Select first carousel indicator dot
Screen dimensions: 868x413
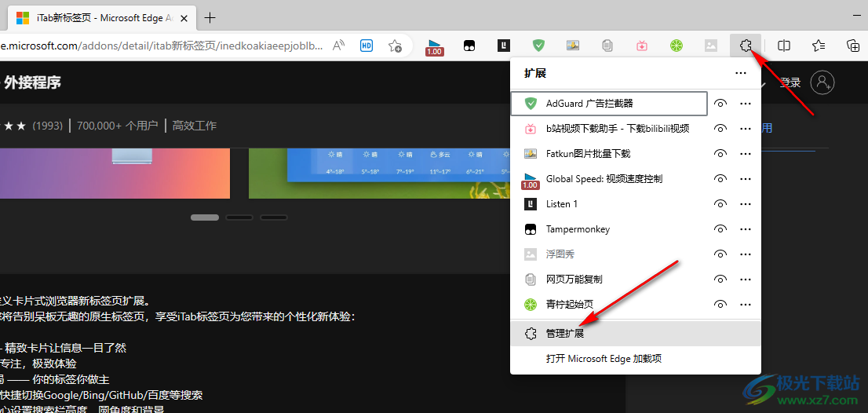(205, 217)
